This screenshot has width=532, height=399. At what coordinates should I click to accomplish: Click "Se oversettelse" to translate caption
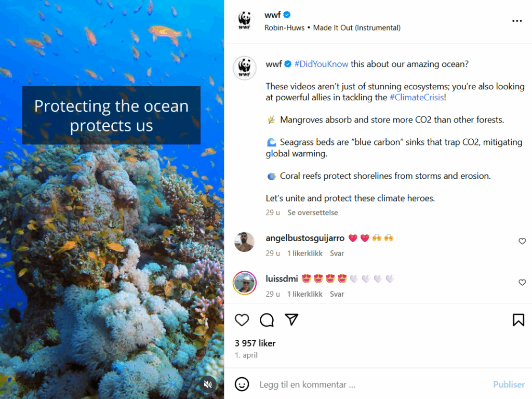(313, 213)
